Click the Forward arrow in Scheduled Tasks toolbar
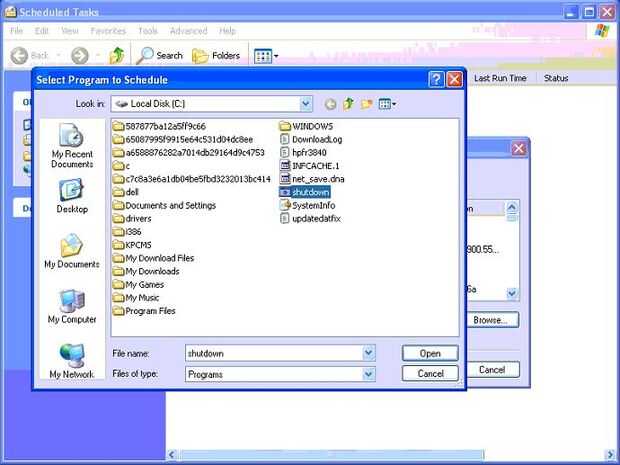Viewport: 620px width, 465px height. coord(79,56)
